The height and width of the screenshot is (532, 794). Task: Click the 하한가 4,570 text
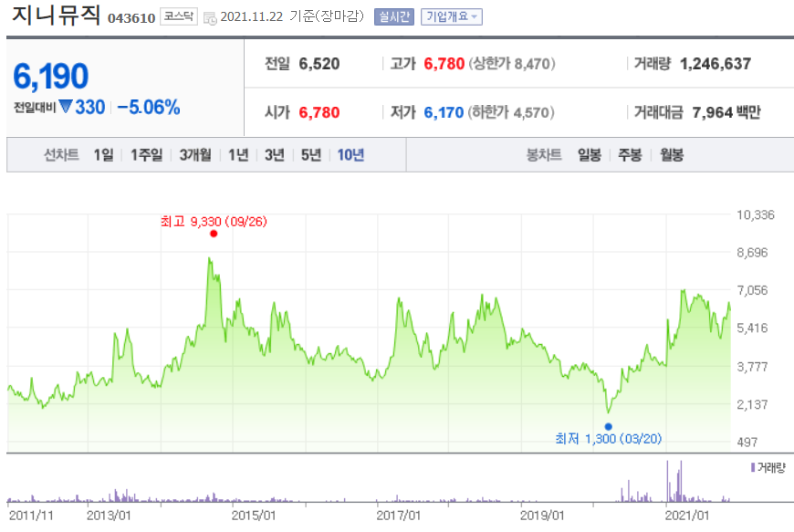(x=511, y=112)
